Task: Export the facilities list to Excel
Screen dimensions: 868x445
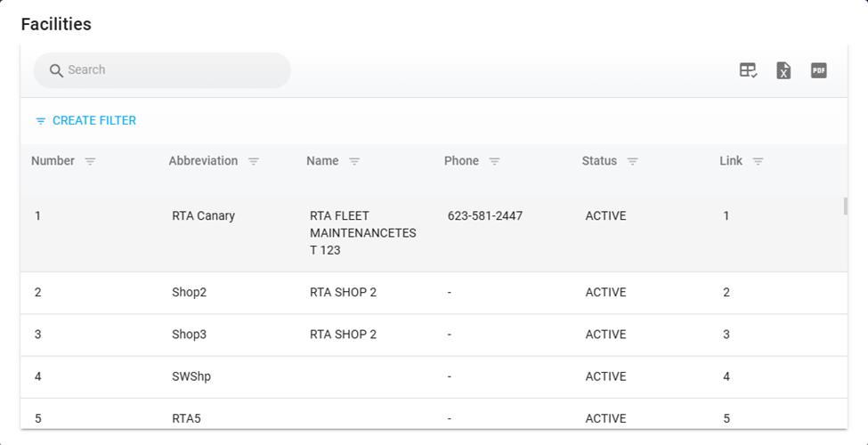Action: click(783, 70)
